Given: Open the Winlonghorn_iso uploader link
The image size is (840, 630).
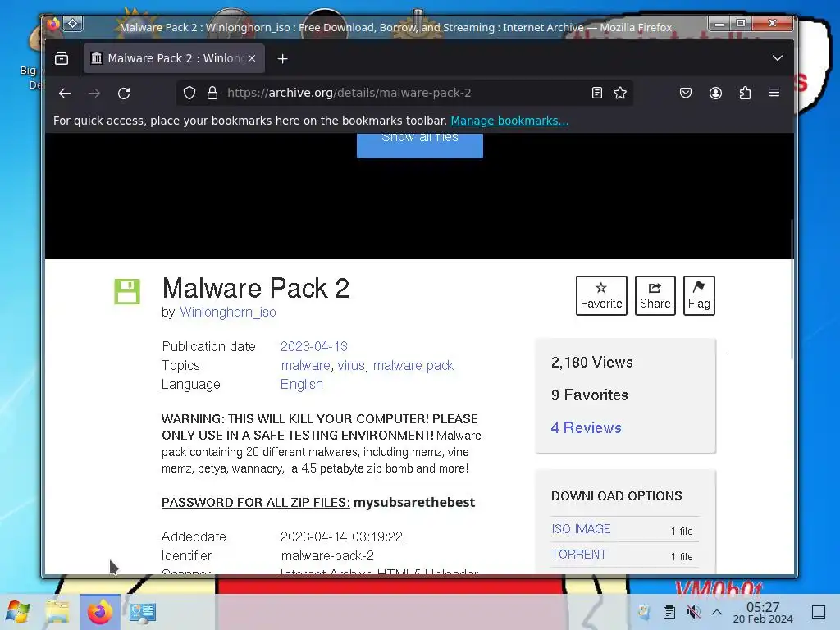Looking at the screenshot, I should pyautogui.click(x=228, y=312).
